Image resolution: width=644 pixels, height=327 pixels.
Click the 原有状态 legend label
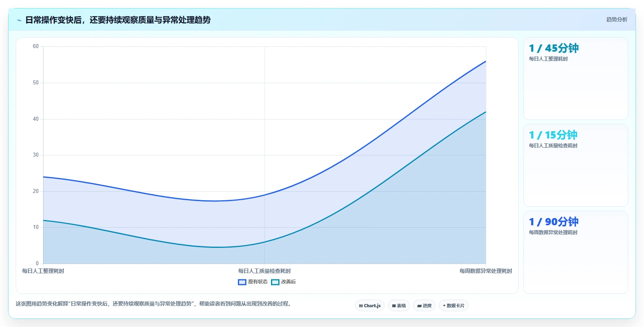pyautogui.click(x=258, y=282)
